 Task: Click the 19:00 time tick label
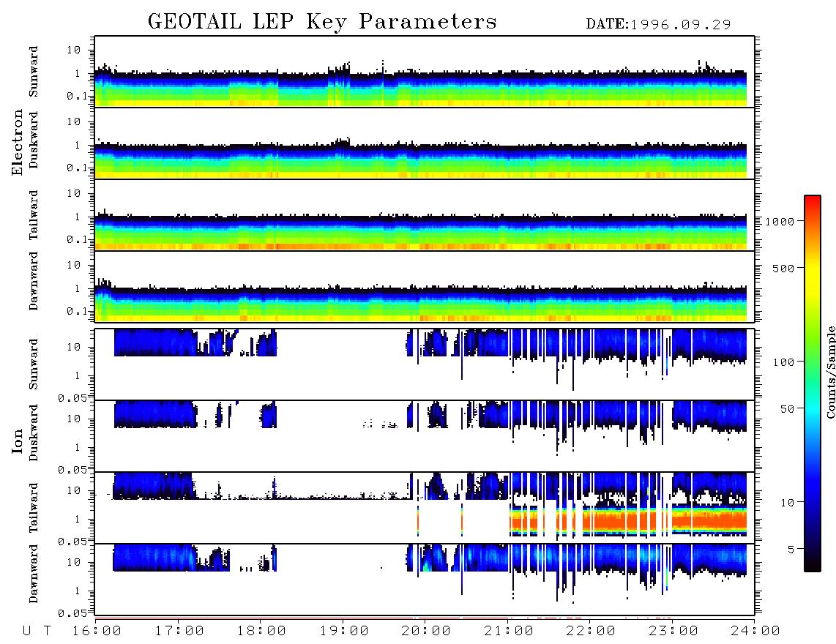pos(344,632)
